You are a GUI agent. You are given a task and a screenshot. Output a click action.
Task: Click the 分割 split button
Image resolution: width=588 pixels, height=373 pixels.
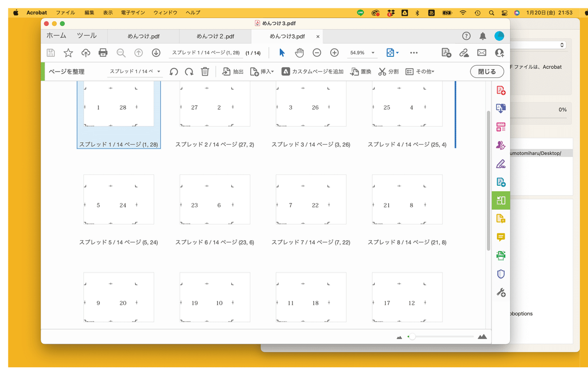(389, 72)
